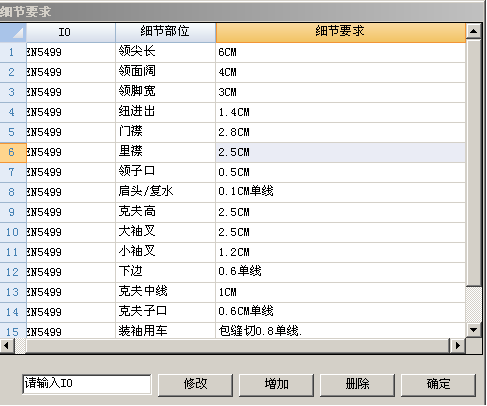Click the 肩头/复水 cell
Viewport: 487px width, 406px height.
tap(166, 192)
